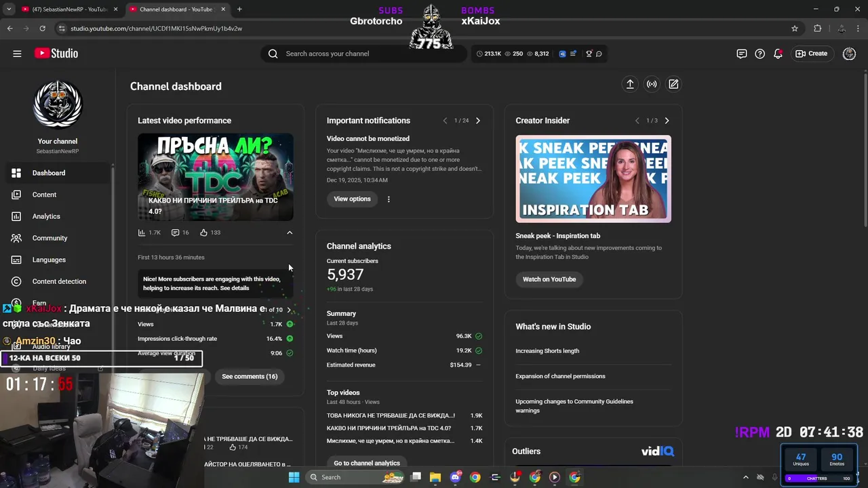Screen dimensions: 868x488
Task: Open Community in the sidebar
Action: tap(58, 238)
